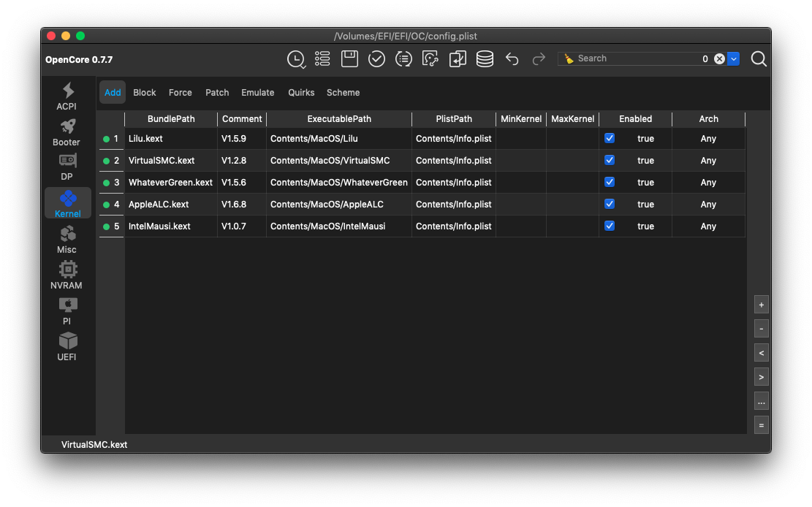Select the AppleALC.kext bundle path cell

click(x=171, y=204)
